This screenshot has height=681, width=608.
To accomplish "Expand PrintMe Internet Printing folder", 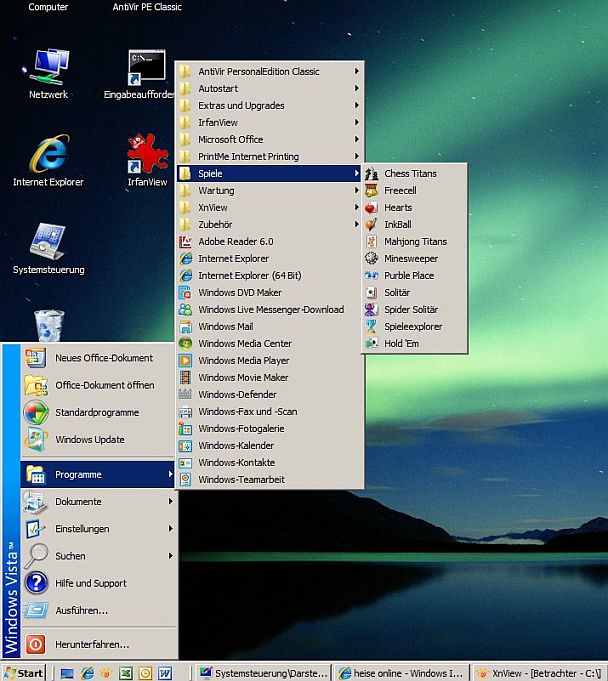I will (x=269, y=156).
